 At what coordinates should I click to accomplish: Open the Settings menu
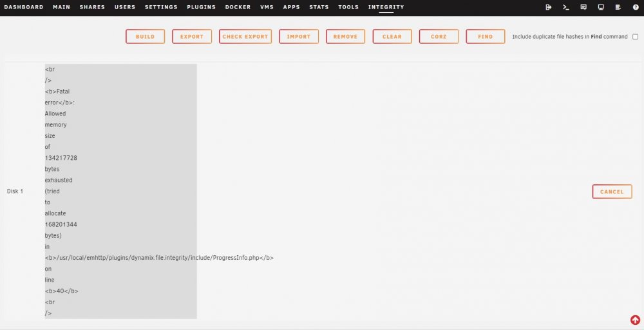click(x=161, y=7)
